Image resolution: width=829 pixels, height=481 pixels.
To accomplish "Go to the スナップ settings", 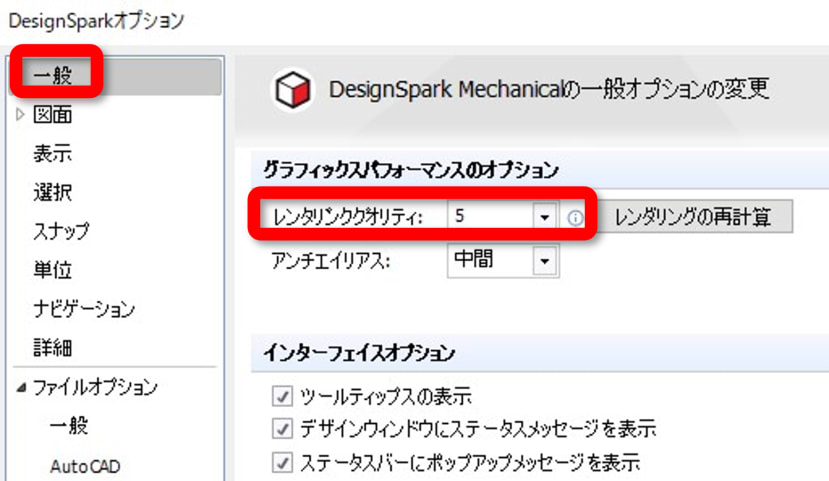I will tap(61, 232).
